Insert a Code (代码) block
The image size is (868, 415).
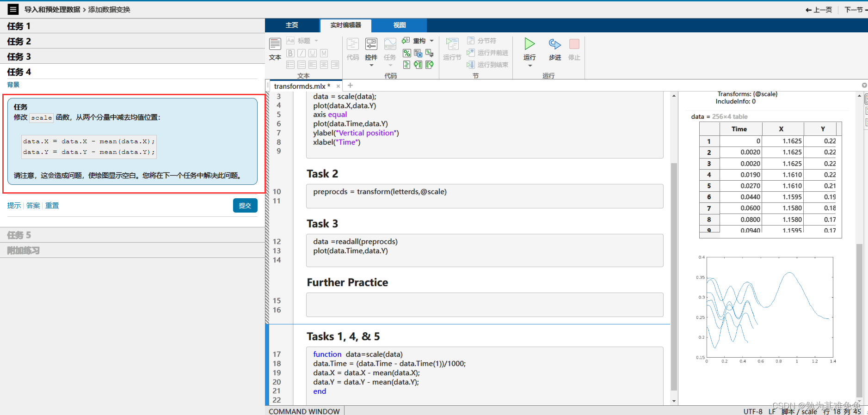[x=353, y=49]
